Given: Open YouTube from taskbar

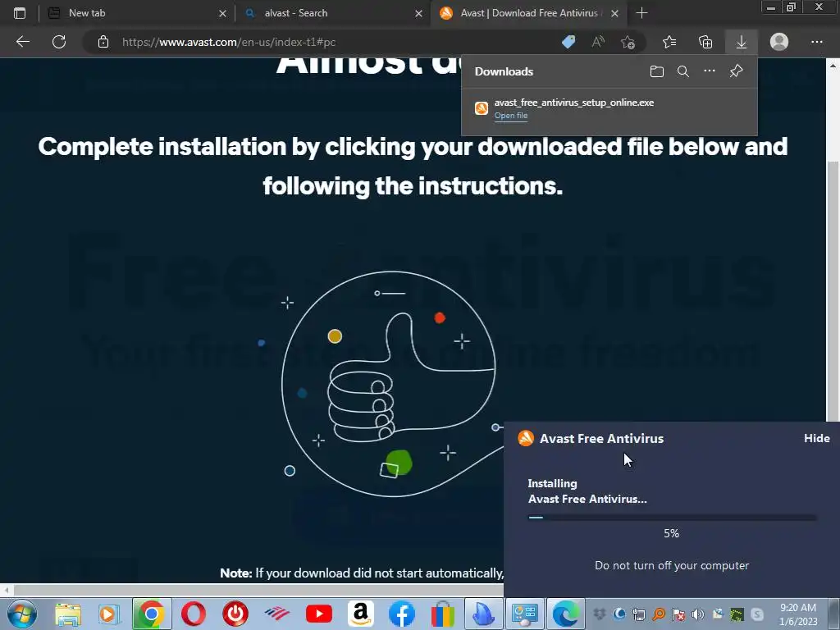Looking at the screenshot, I should coord(319,614).
